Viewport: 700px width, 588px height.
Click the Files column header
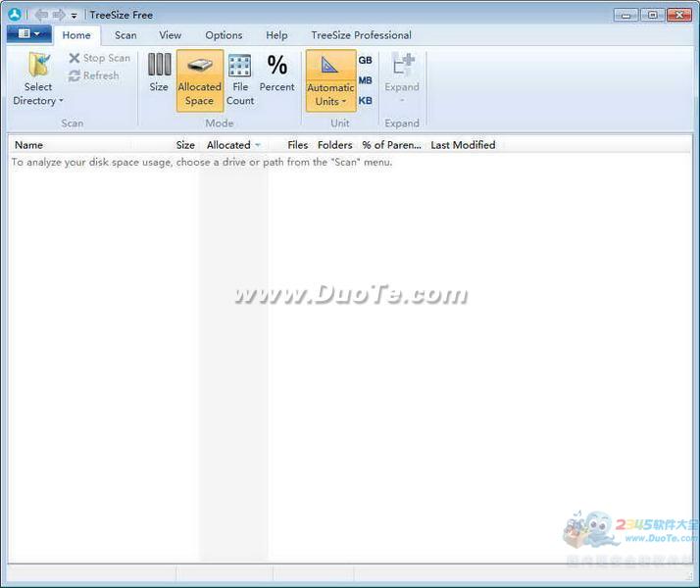(298, 145)
